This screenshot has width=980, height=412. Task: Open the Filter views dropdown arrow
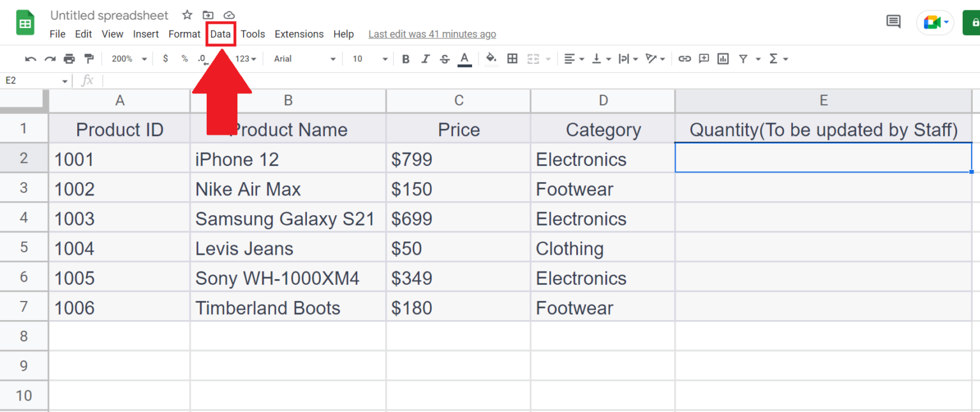(758, 59)
